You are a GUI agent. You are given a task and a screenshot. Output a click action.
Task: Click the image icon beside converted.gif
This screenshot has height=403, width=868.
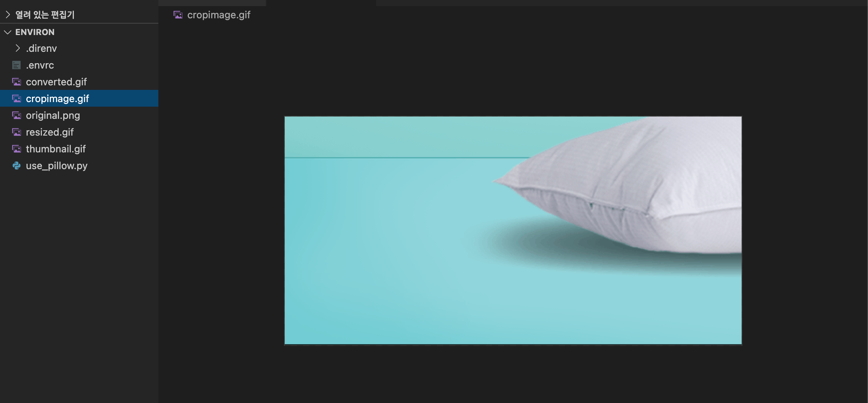click(16, 82)
